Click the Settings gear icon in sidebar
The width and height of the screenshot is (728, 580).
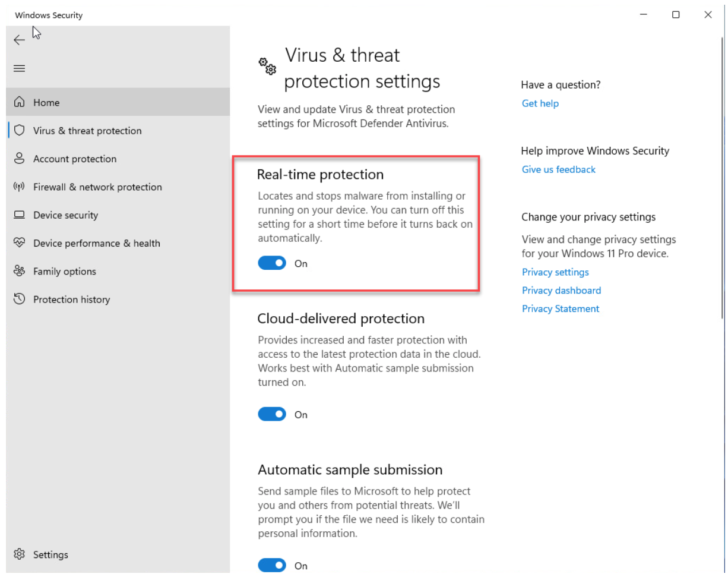pyautogui.click(x=20, y=554)
